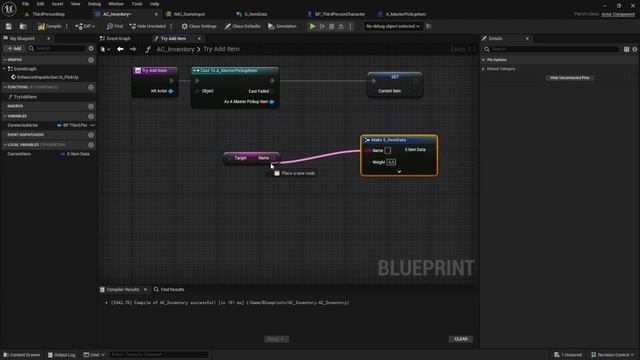Browse to asset in Content Browser
This screenshot has height=360, width=640.
click(x=23, y=26)
